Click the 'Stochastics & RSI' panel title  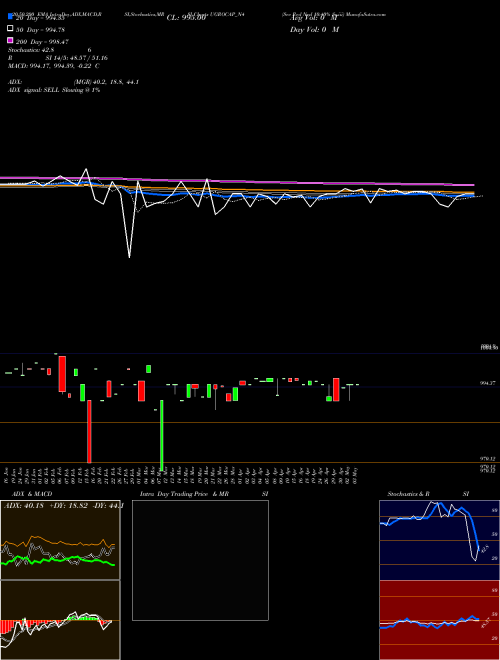(428, 494)
